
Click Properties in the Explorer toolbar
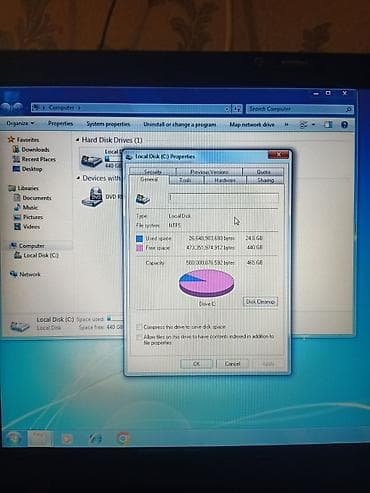tap(60, 124)
